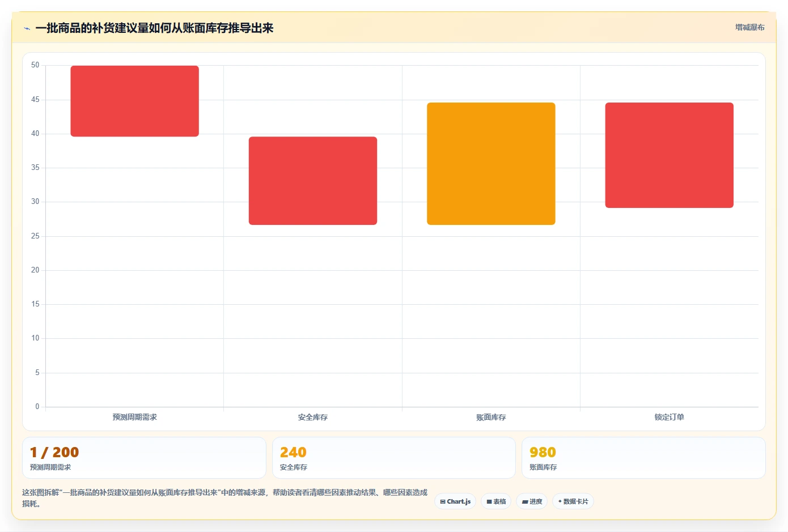Click the 数据卡片 tag chip
Viewport: 788px width, 532px height.
click(x=573, y=501)
